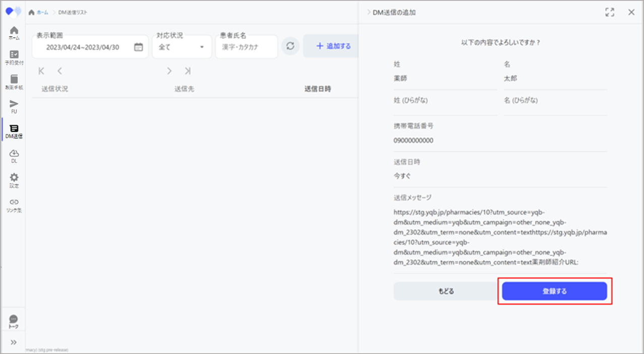This screenshot has width=644, height=354.
Task: Open the トーク chat icon
Action: pyautogui.click(x=14, y=321)
